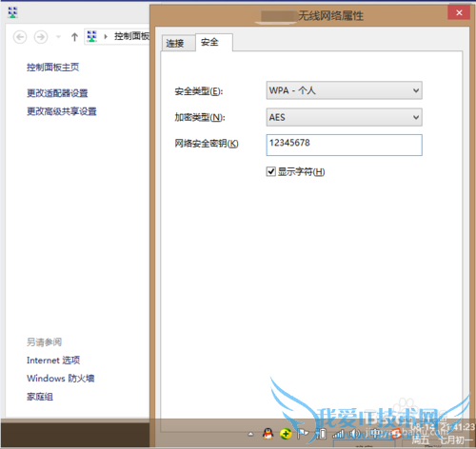Viewport: 476px width, 449px height.
Task: Uncheck the 显示字符 checkbox
Action: coord(270,171)
